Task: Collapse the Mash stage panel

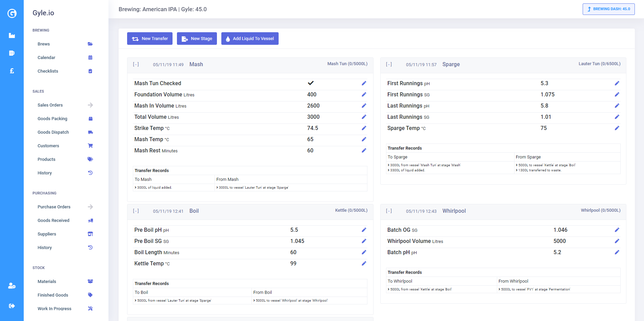Action: 136,64
